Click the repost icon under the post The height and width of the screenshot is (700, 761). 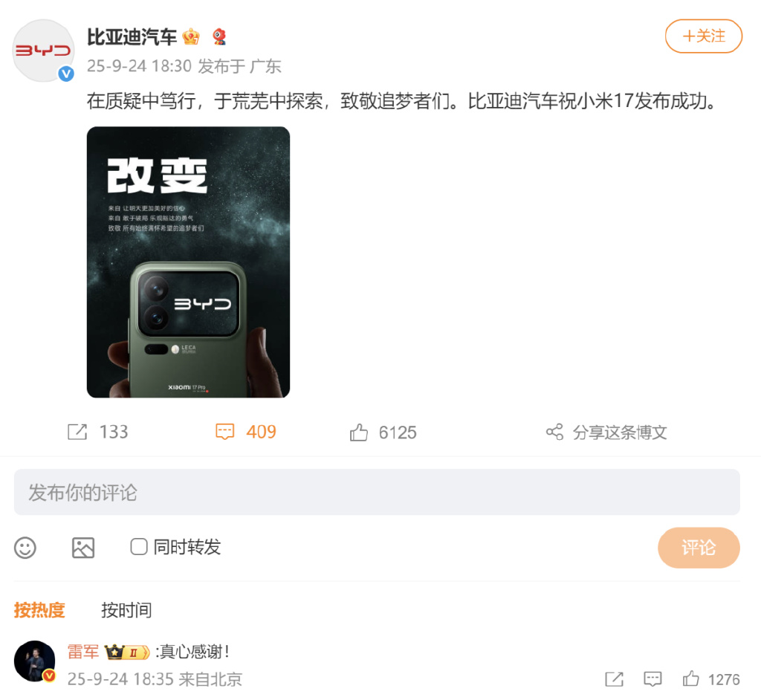pos(77,432)
